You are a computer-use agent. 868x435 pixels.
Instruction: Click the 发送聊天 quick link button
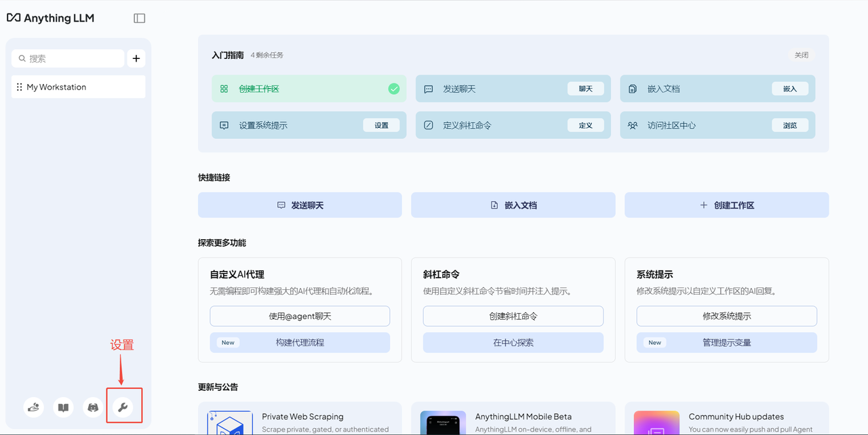coord(300,205)
